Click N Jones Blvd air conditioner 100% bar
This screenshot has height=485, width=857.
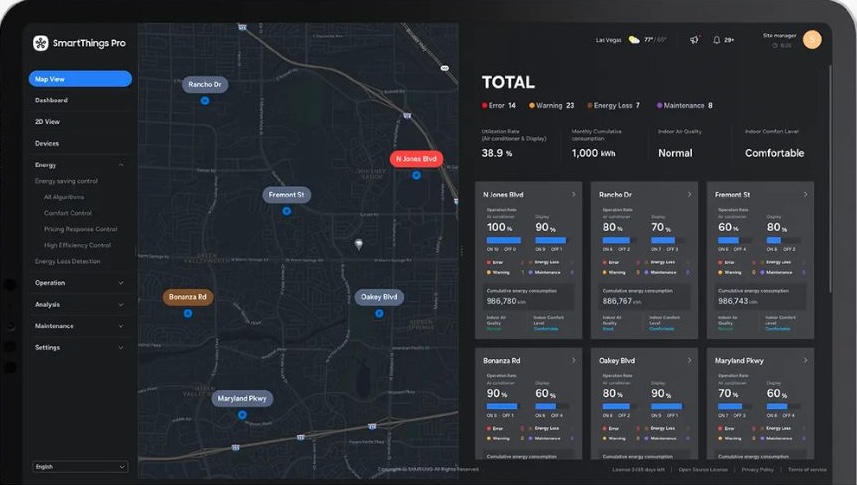[503, 240]
